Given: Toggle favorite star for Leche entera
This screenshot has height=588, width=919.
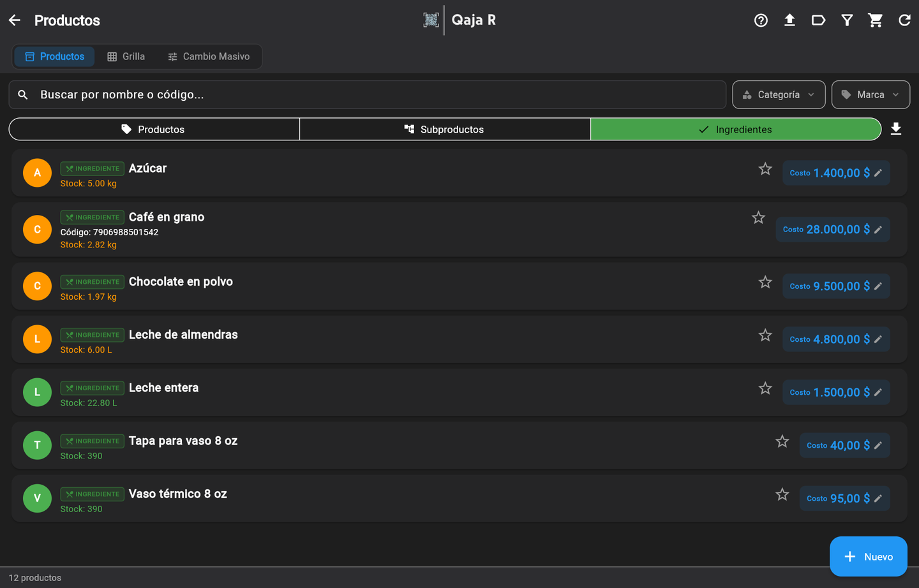Looking at the screenshot, I should click(x=765, y=388).
